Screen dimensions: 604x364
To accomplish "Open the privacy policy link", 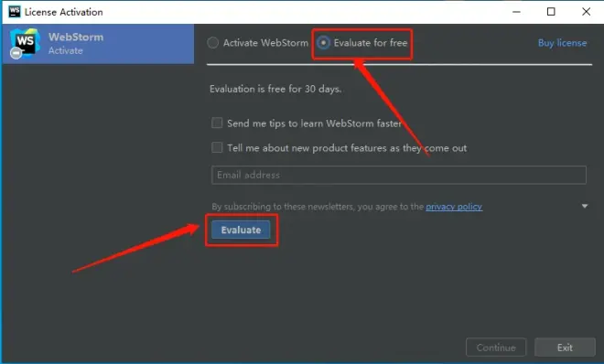I will tap(454, 207).
